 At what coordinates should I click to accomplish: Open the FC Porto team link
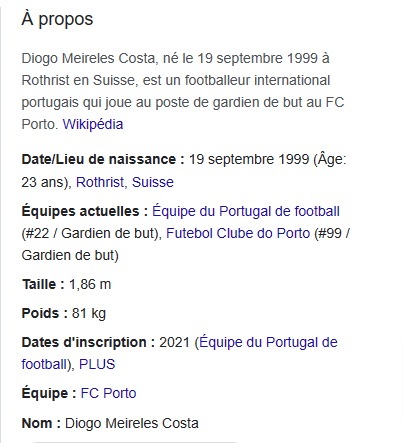pos(109,393)
